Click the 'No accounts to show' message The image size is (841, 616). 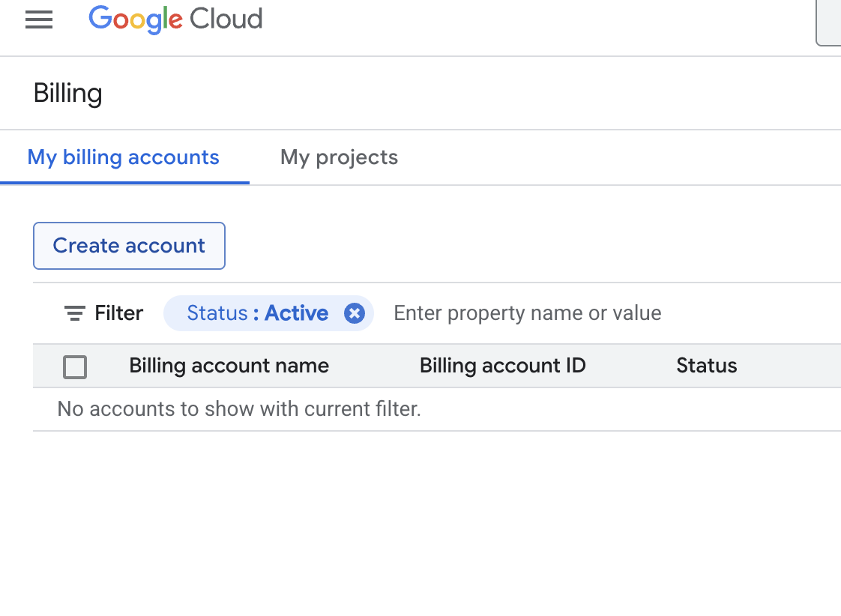point(239,409)
